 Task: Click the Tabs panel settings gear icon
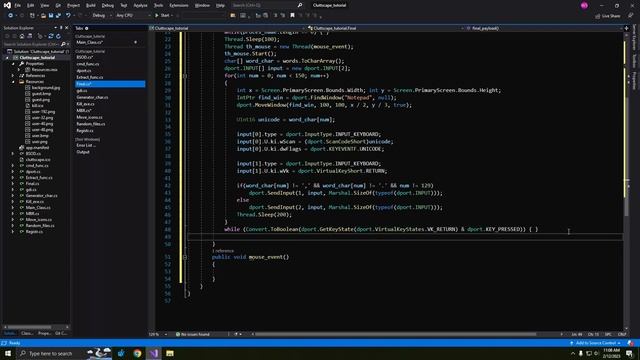point(87,28)
